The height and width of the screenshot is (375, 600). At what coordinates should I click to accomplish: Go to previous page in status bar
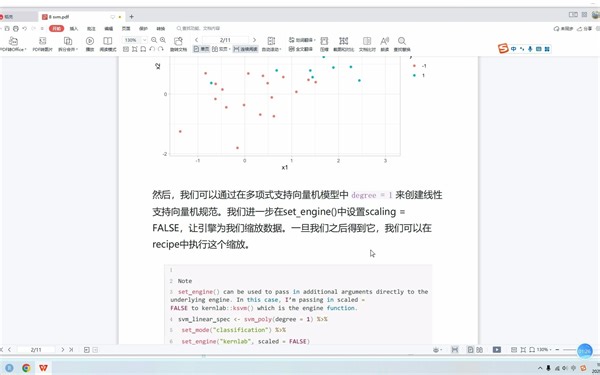coord(10,350)
